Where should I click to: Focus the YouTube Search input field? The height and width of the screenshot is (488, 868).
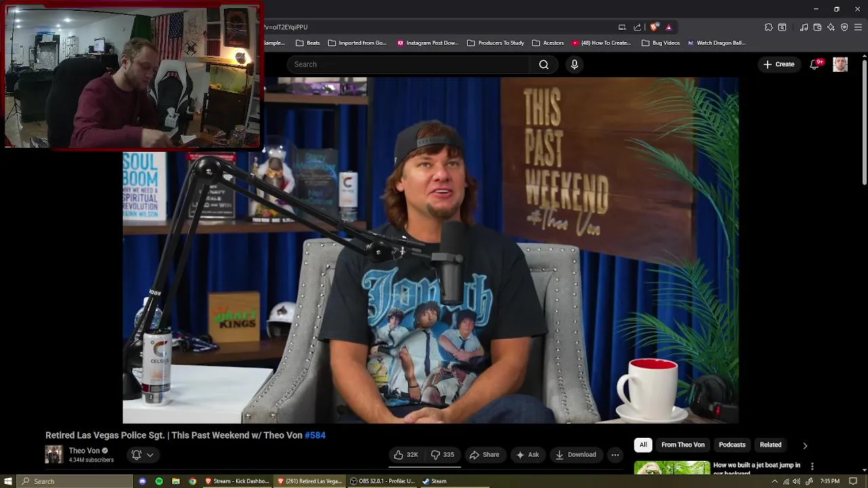point(409,64)
